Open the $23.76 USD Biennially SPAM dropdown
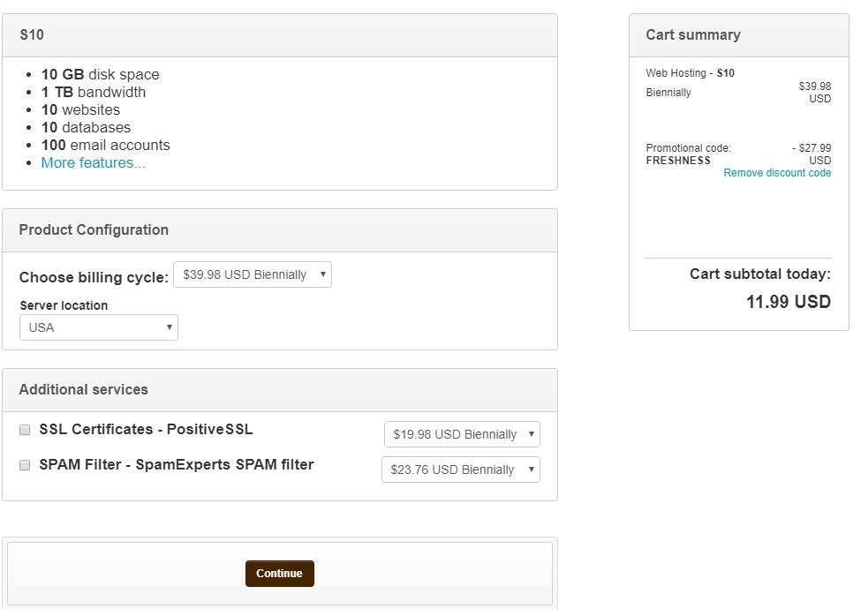 tap(460, 470)
